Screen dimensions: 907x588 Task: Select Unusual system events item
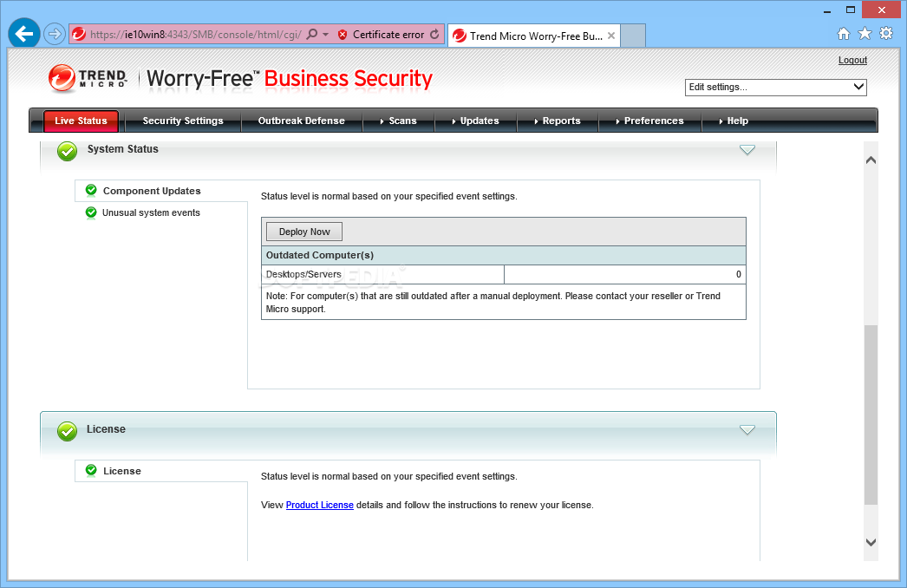tap(151, 213)
